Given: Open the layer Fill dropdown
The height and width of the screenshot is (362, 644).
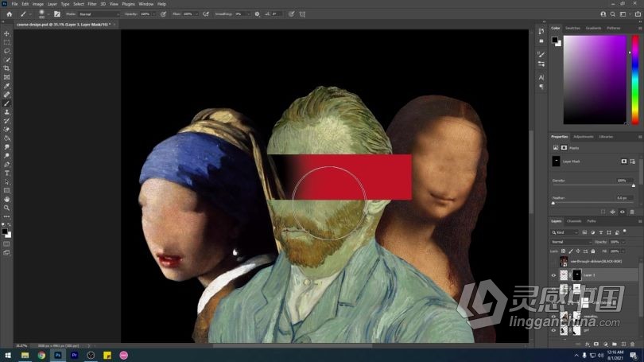Looking at the screenshot, I should pos(623,251).
